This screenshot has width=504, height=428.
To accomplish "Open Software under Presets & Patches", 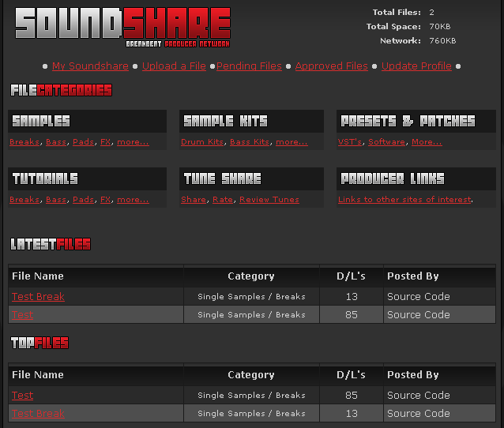I will click(x=386, y=142).
